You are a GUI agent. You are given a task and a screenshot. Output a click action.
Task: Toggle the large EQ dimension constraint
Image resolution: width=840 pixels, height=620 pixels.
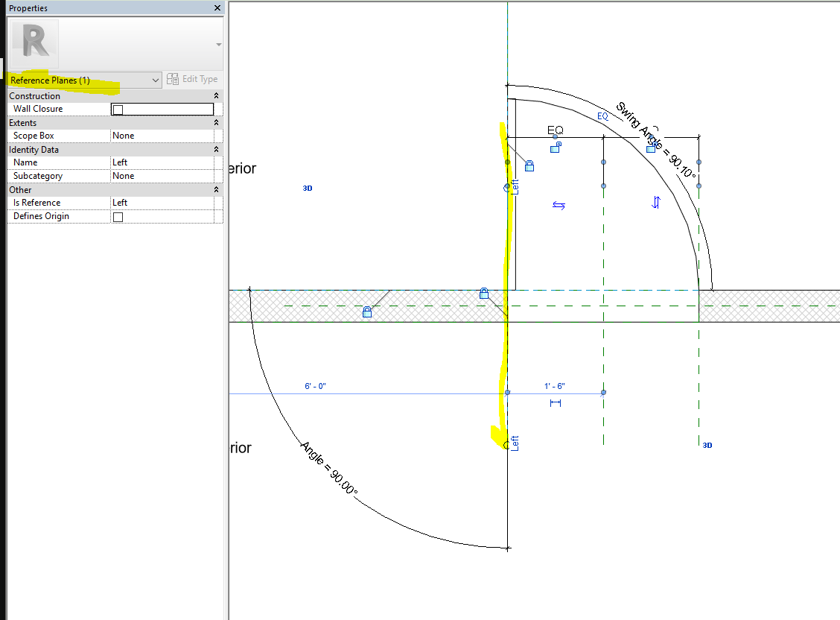(556, 130)
